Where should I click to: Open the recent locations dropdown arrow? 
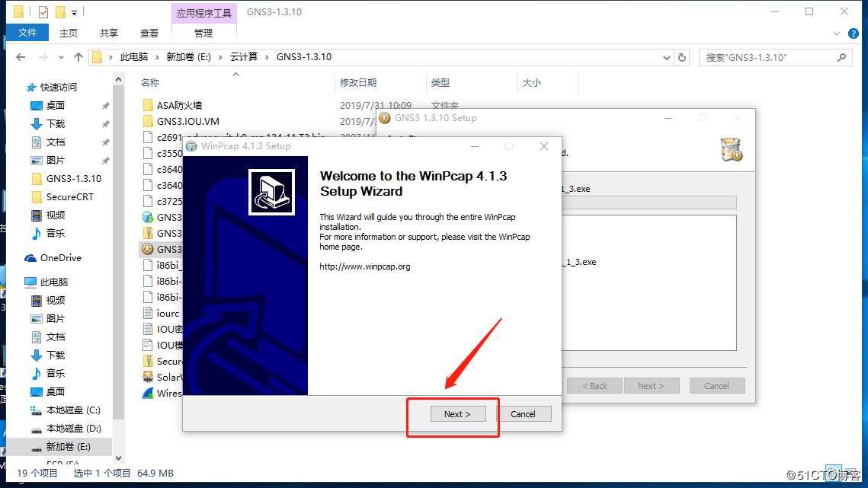pos(61,57)
